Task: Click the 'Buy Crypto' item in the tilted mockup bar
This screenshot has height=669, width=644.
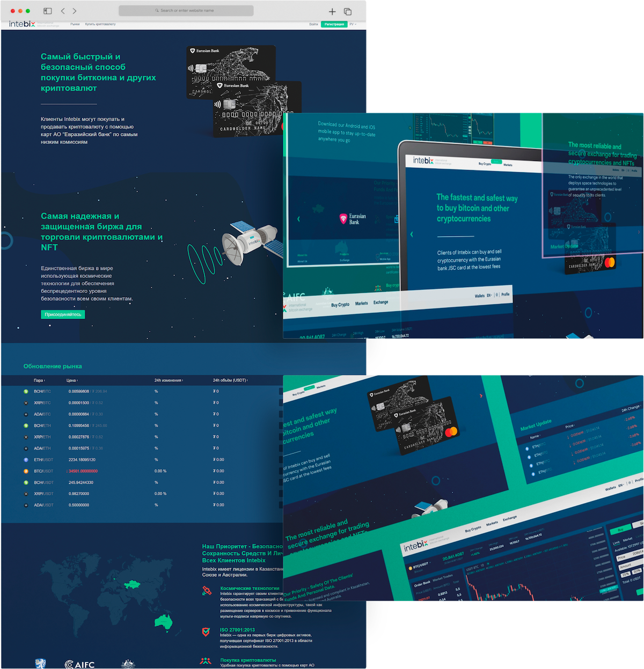Action: tap(340, 305)
